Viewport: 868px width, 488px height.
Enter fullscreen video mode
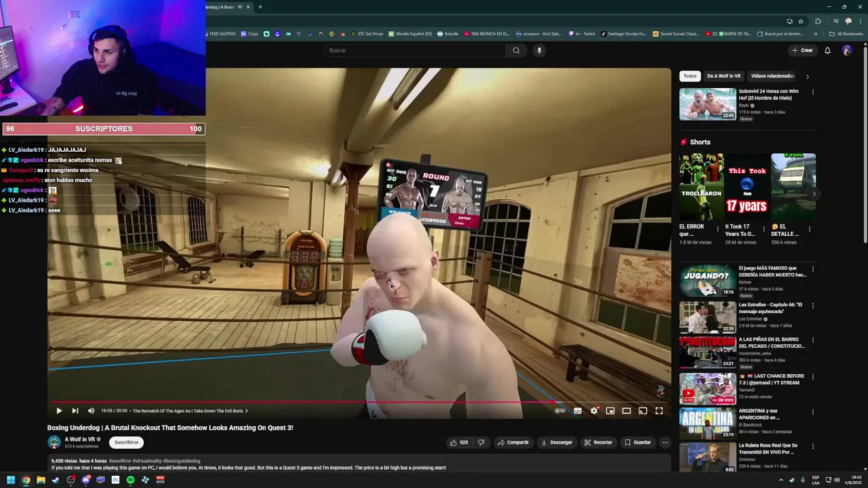click(x=659, y=411)
